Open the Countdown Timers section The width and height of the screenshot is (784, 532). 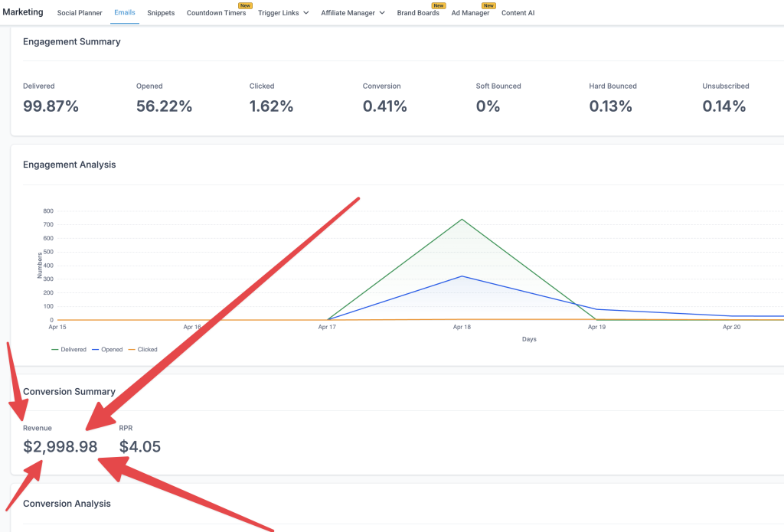click(x=216, y=13)
